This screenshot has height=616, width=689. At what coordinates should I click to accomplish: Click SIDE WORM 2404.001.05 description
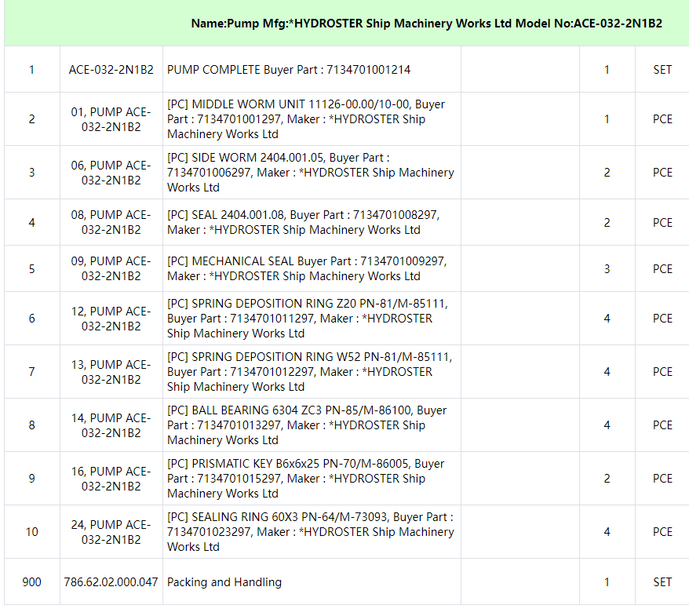[x=311, y=173]
